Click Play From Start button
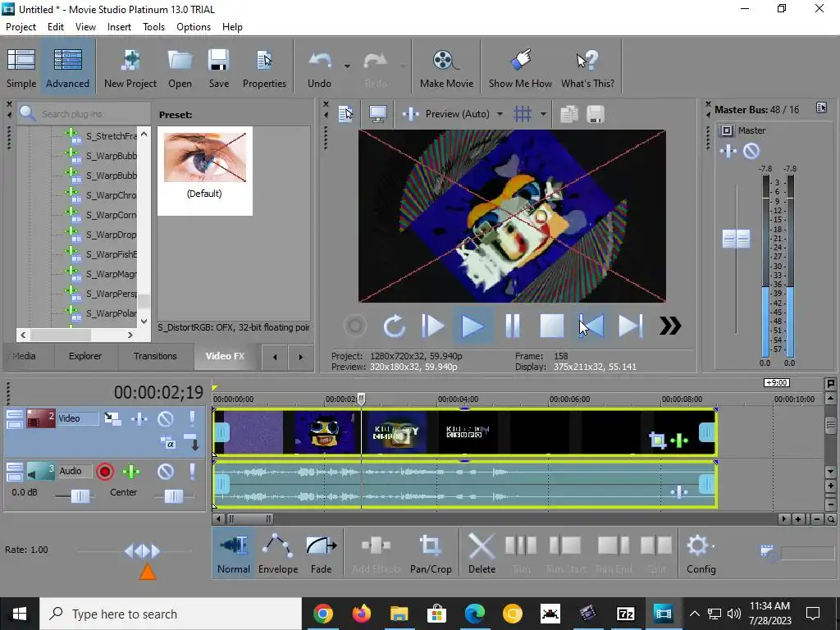 tap(433, 326)
